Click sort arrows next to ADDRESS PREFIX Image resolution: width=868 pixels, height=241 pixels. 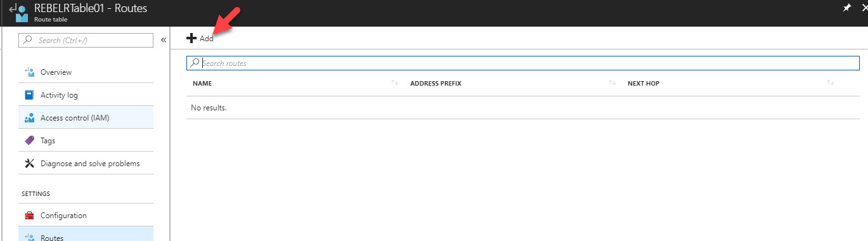(x=612, y=83)
